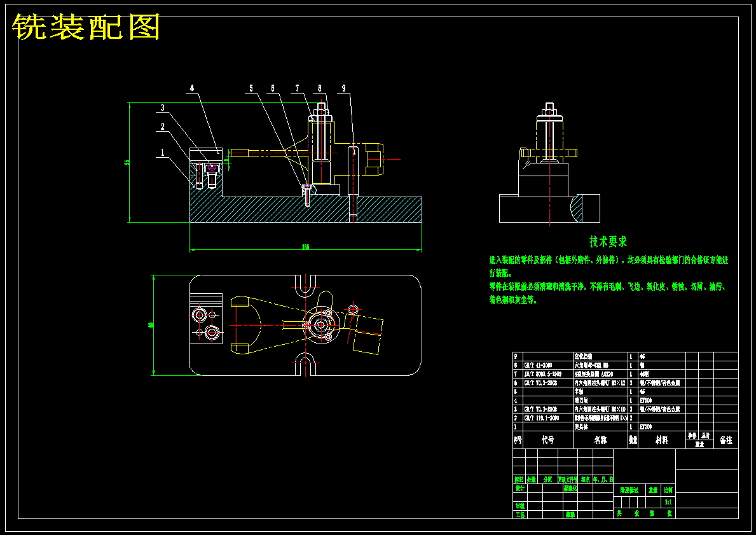The height and width of the screenshot is (535, 756).
Task: Click the green 处数 label
Action: click(531, 480)
